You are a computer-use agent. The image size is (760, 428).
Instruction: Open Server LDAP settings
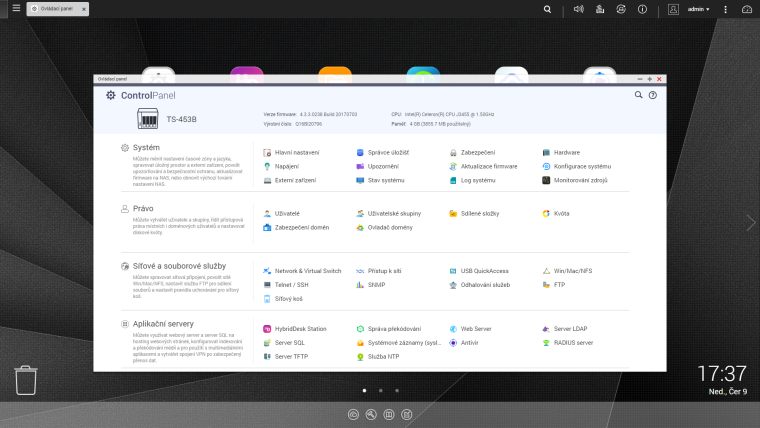tap(565, 329)
